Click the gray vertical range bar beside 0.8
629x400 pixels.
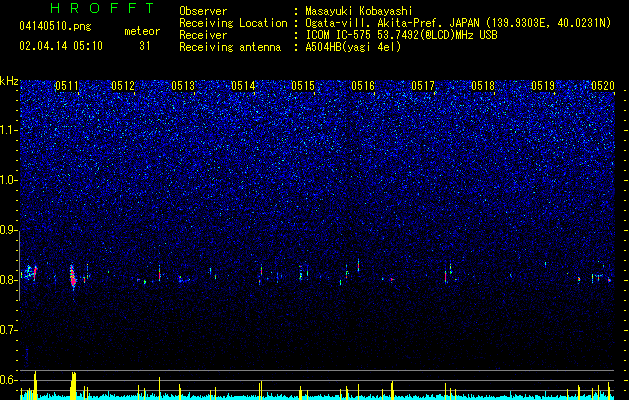(x=19, y=265)
